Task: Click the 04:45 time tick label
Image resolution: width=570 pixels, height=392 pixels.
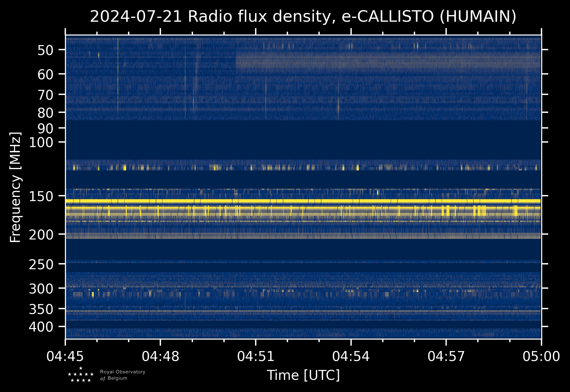Action: (x=65, y=356)
